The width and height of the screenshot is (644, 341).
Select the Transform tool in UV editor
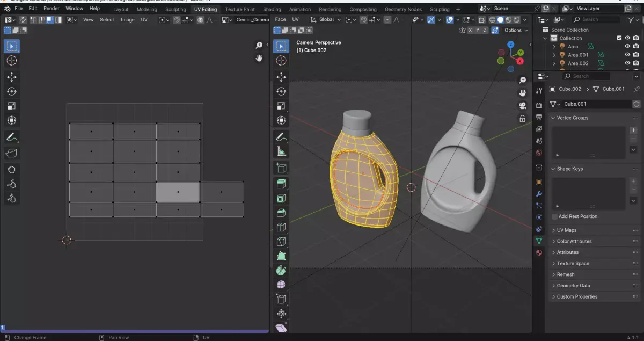tap(12, 121)
